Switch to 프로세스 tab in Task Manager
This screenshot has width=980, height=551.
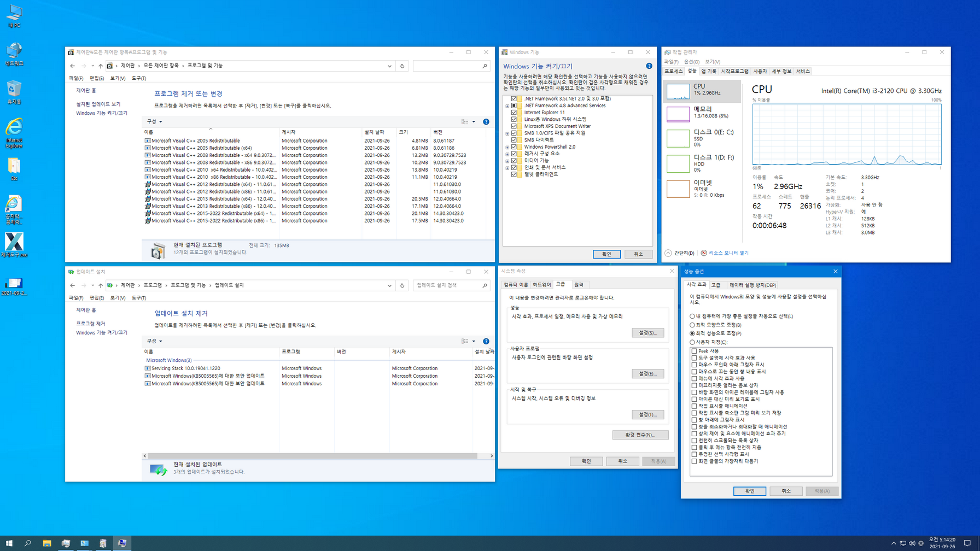[673, 71]
